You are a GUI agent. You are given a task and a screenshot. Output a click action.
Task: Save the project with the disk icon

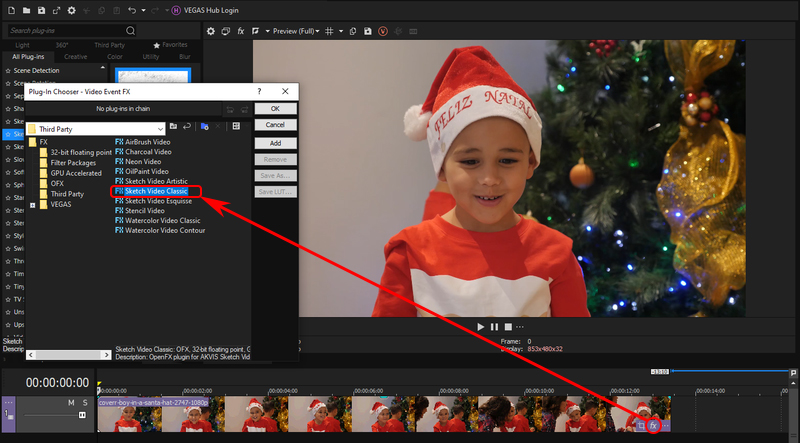coord(41,10)
